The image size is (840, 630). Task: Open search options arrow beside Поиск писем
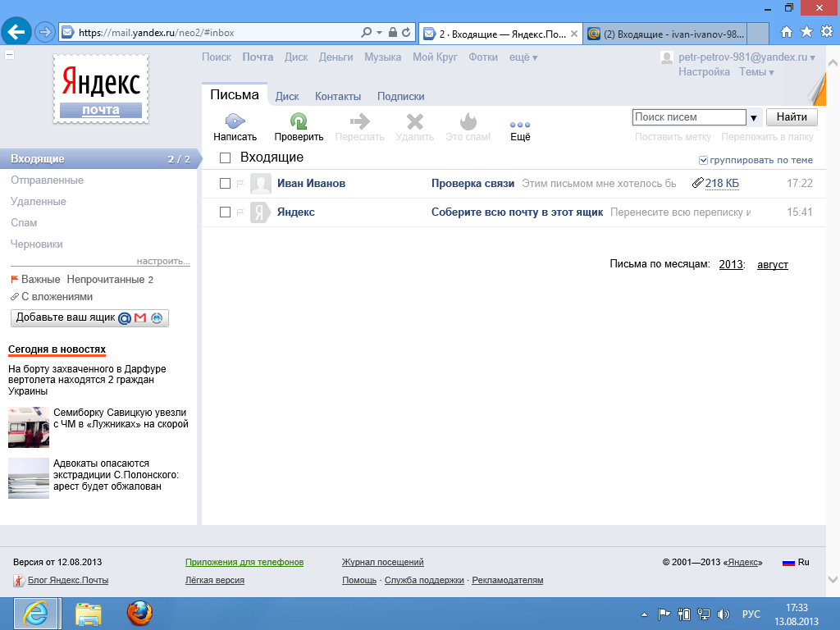point(753,117)
